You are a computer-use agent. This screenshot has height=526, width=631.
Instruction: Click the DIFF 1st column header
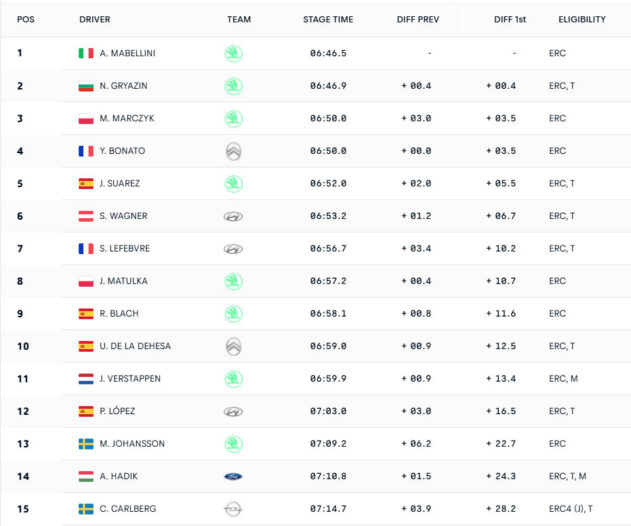pyautogui.click(x=510, y=19)
